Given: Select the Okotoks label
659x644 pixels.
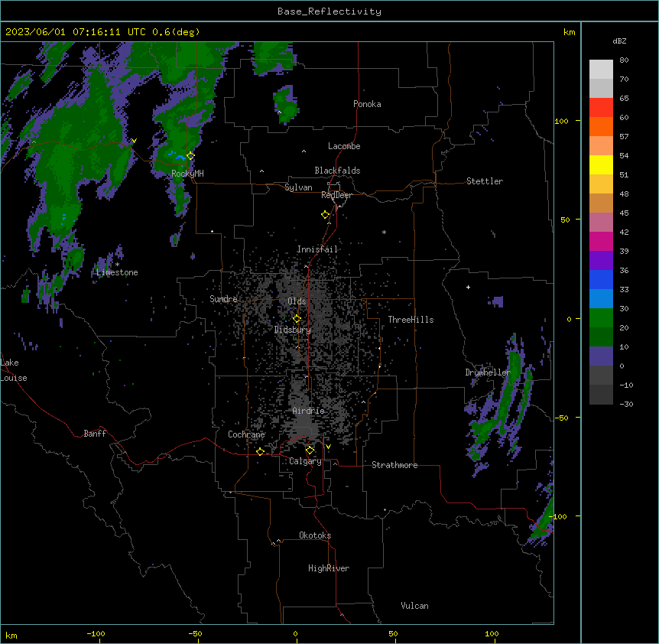Looking at the screenshot, I should (315, 535).
